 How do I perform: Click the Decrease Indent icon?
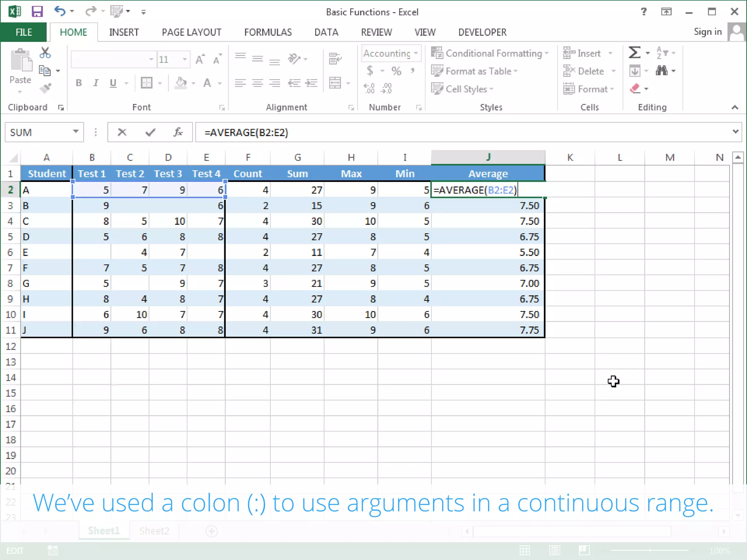pyautogui.click(x=294, y=83)
